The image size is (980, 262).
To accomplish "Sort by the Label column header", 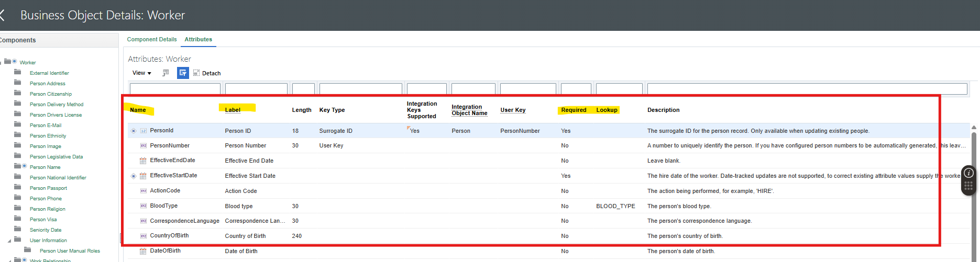I will pos(233,110).
